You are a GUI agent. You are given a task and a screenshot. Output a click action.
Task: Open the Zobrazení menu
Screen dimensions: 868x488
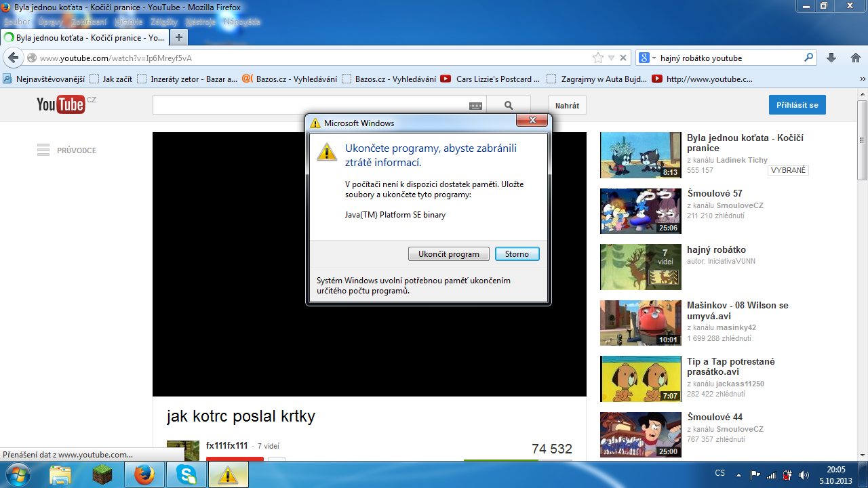(x=90, y=22)
